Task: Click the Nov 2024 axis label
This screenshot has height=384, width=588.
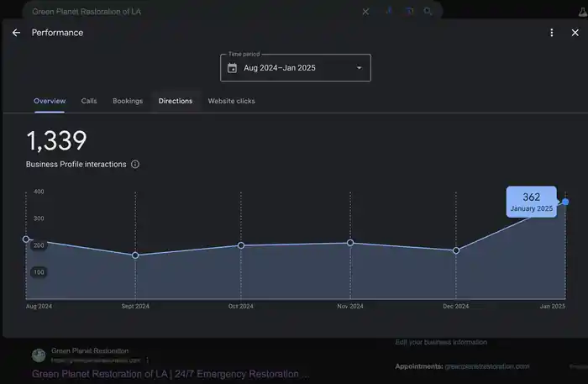Action: click(x=350, y=307)
